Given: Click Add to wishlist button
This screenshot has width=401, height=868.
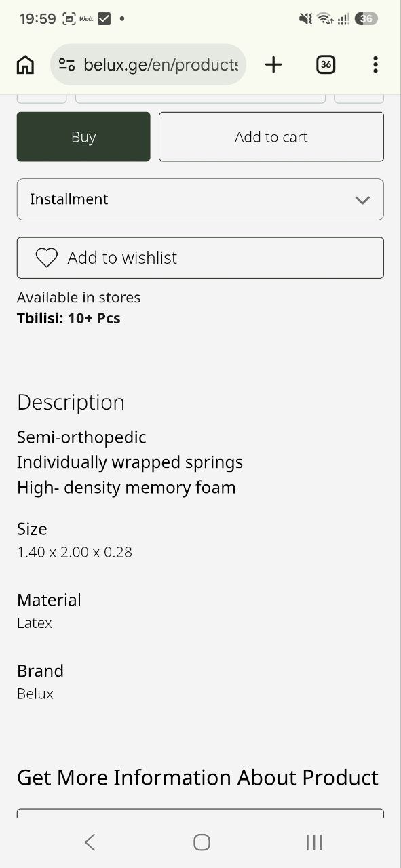Looking at the screenshot, I should point(200,258).
